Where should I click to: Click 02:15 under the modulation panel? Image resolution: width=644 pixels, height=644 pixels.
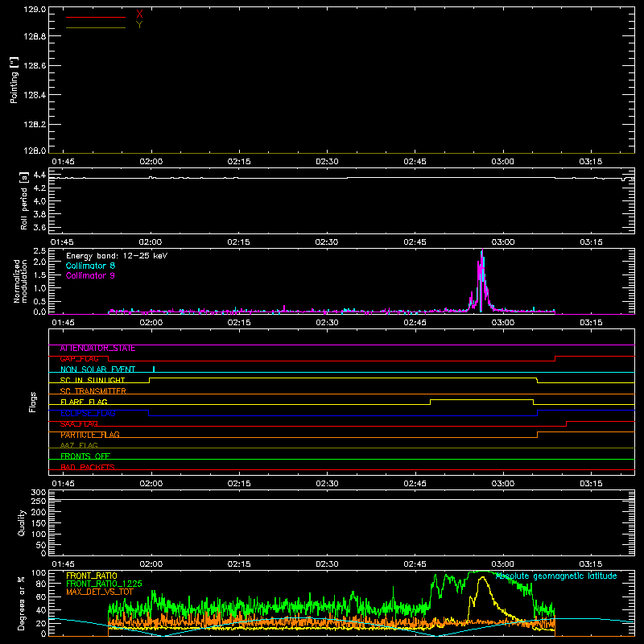[238, 323]
